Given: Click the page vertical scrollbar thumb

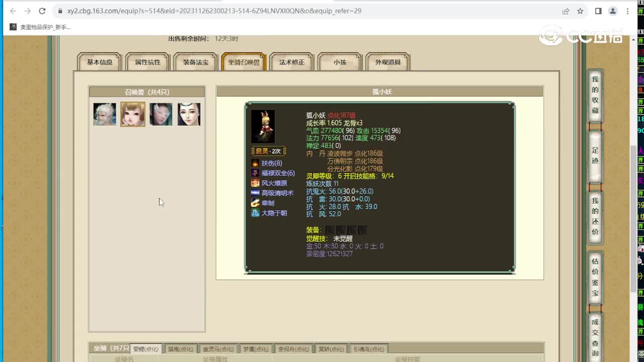Looking at the screenshot, I should (x=634, y=219).
